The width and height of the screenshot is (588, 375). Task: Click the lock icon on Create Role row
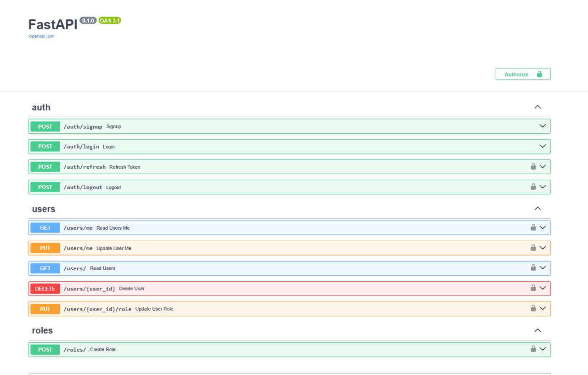pyautogui.click(x=533, y=349)
